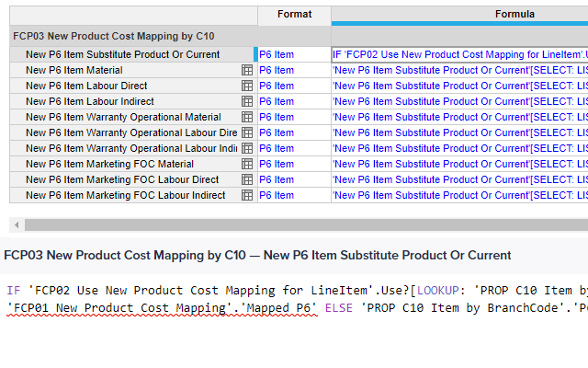Click P6 Item format cell for New P6 Item Material
588x368 pixels.
(x=294, y=70)
